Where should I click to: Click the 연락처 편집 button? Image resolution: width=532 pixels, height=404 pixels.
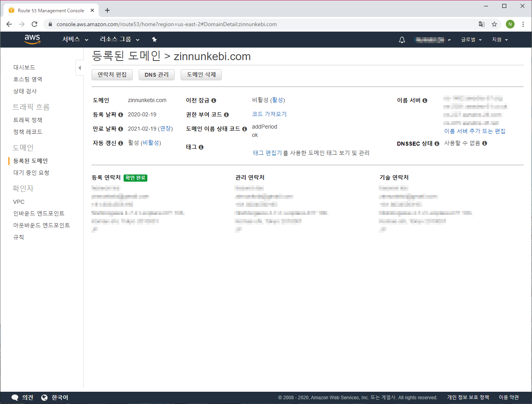(x=112, y=75)
